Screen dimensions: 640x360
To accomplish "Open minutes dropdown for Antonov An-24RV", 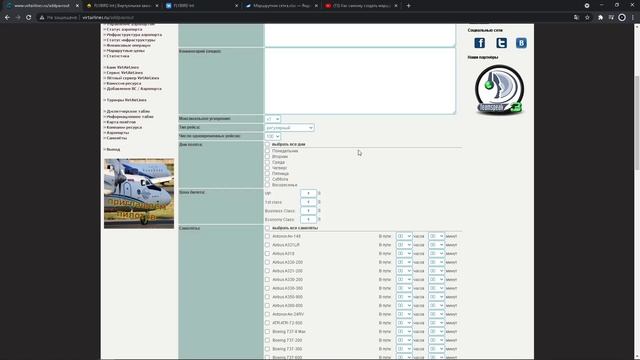I will [x=436, y=314].
